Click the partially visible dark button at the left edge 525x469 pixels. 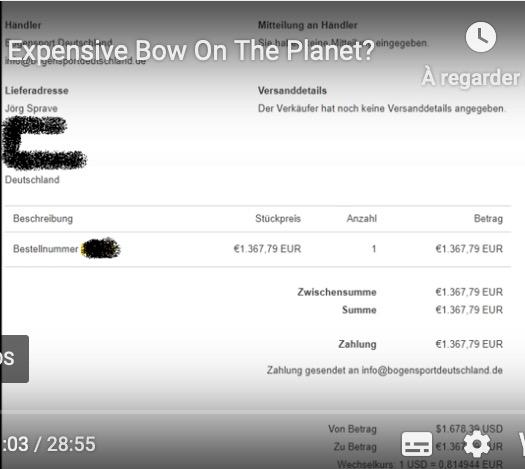tap(14, 359)
